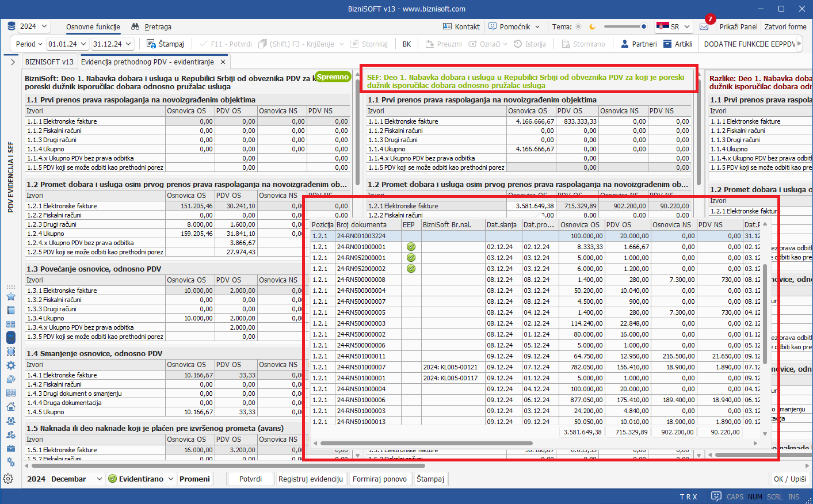Click the star favorites icon in left sidebar
The image size is (813, 504).
tap(10, 296)
